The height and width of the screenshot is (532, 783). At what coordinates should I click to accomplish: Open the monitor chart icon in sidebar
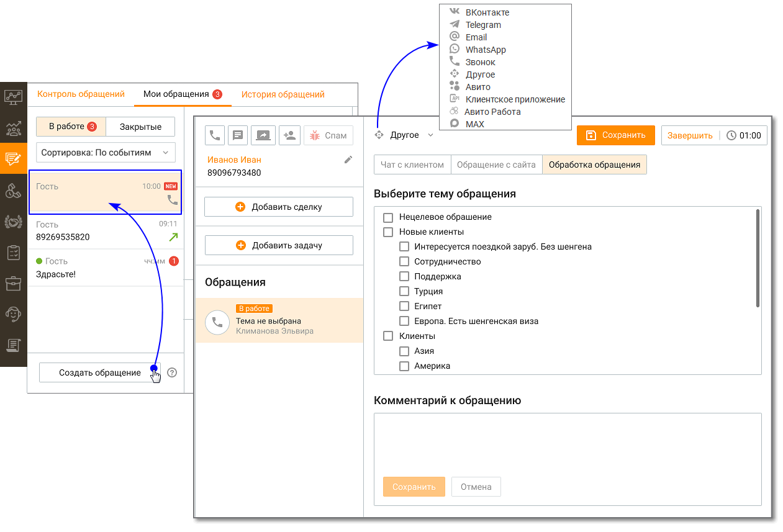point(13,97)
